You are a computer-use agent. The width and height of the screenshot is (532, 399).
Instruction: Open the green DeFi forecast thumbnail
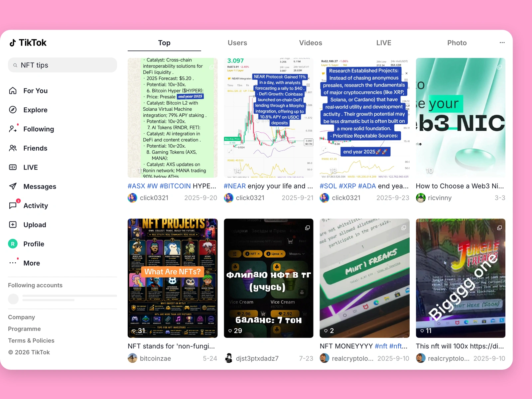click(173, 118)
